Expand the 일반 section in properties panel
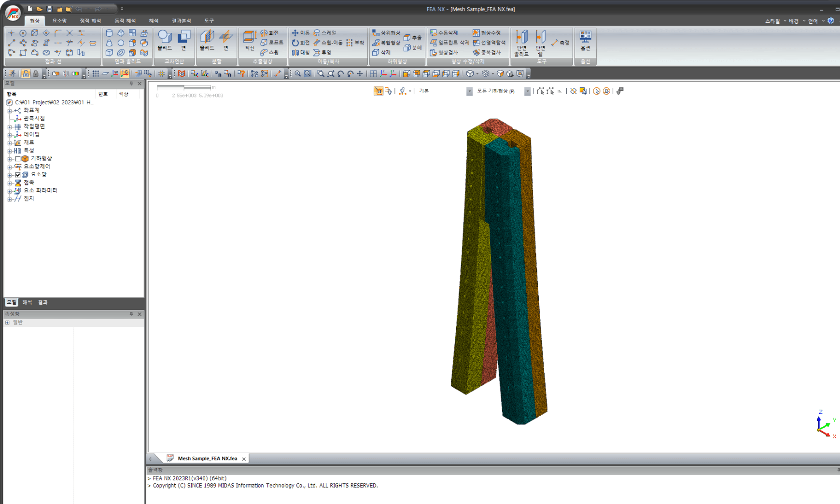 (7, 322)
